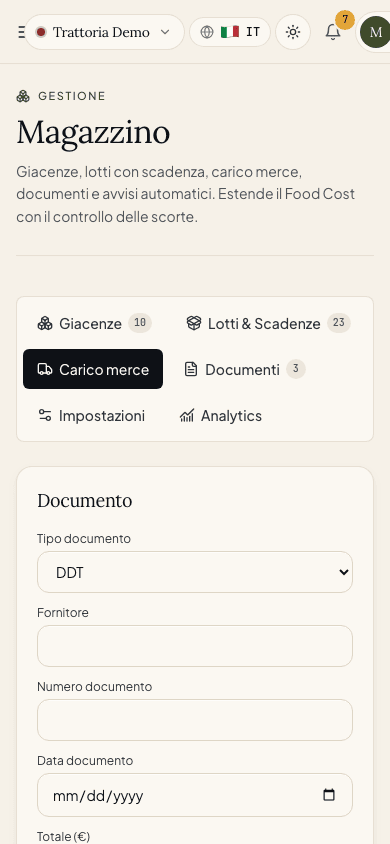The width and height of the screenshot is (390, 844).
Task: Select the Carico merce tab
Action: point(93,369)
